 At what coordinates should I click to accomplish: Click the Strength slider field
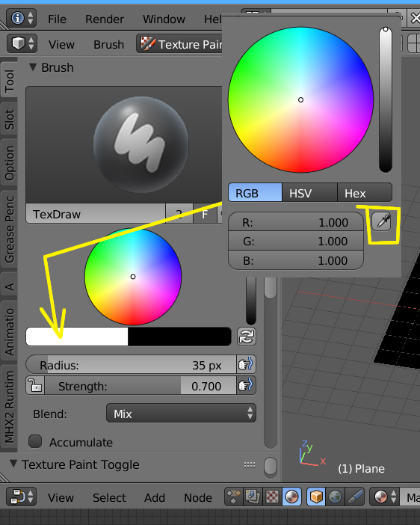pyautogui.click(x=140, y=385)
